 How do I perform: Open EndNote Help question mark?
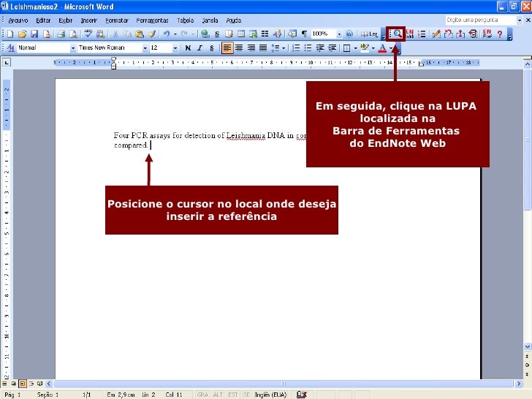tap(499, 34)
